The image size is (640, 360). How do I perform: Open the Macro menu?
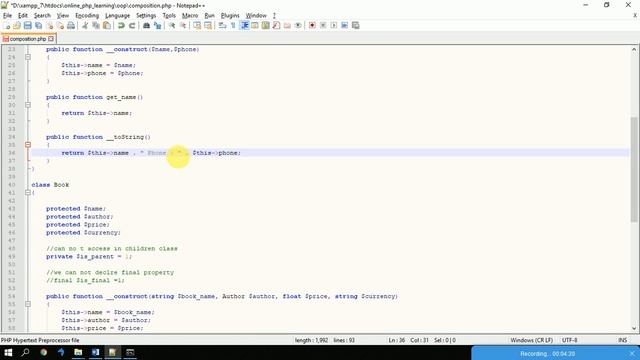(190, 16)
